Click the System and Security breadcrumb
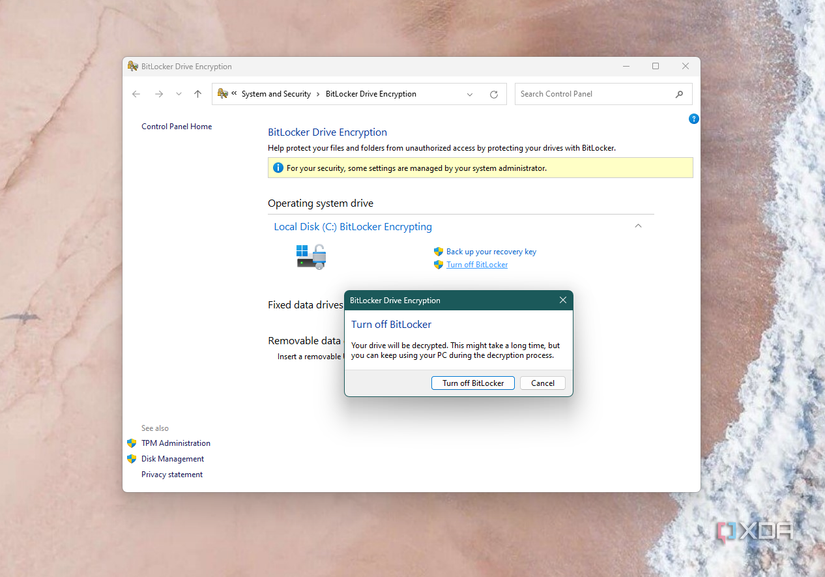 point(276,94)
